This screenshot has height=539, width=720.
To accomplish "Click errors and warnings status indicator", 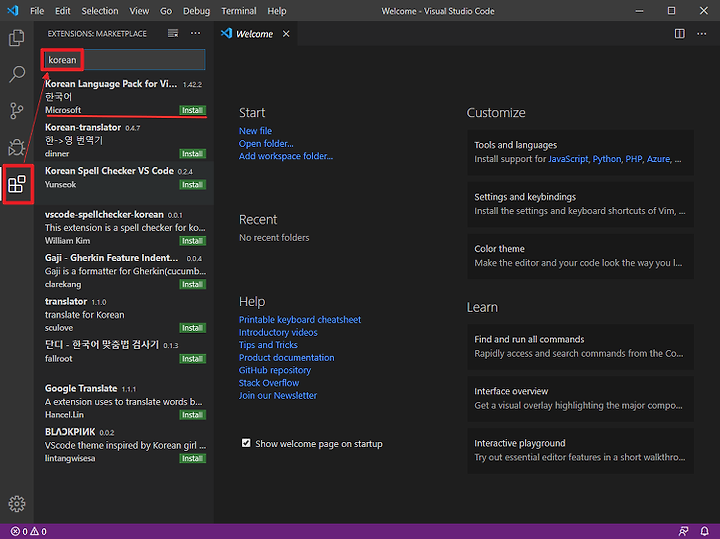I will pyautogui.click(x=28, y=531).
